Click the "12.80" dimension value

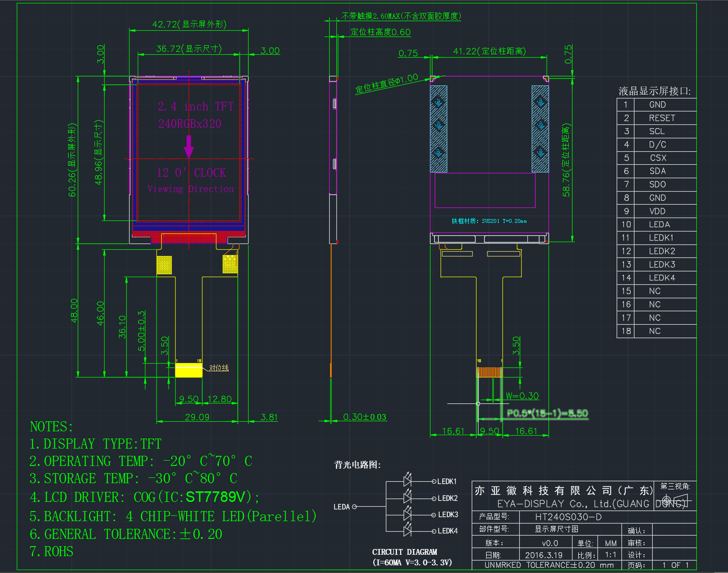click(220, 399)
